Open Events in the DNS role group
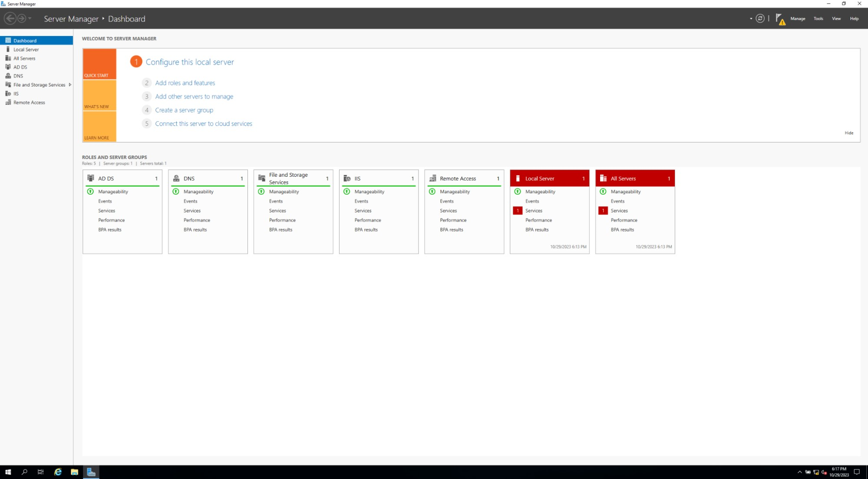The width and height of the screenshot is (868, 479). point(190,201)
